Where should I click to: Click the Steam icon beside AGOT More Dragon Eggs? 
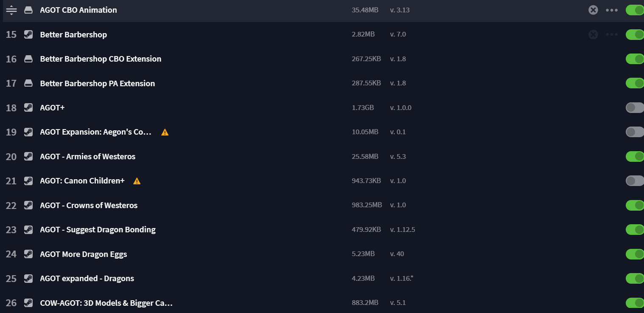pos(28,254)
